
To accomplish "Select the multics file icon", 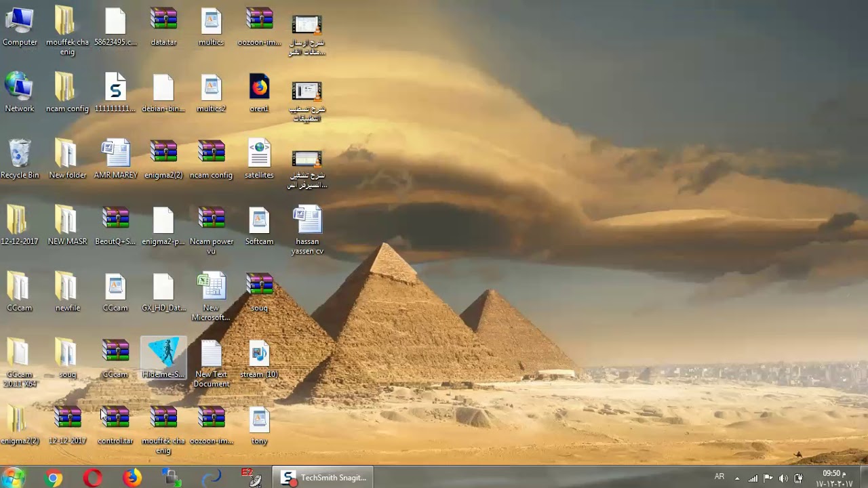I will tap(211, 27).
